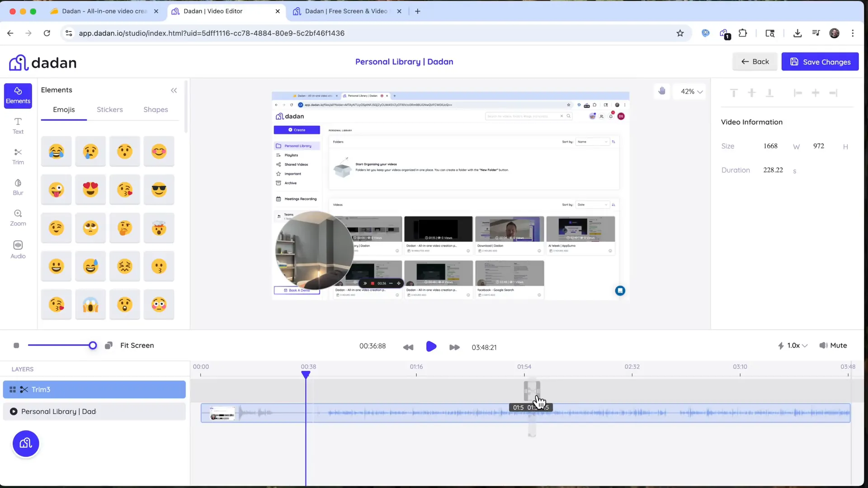Open the Elements panel in sidebar
The width and height of the screenshot is (868, 488).
(18, 95)
